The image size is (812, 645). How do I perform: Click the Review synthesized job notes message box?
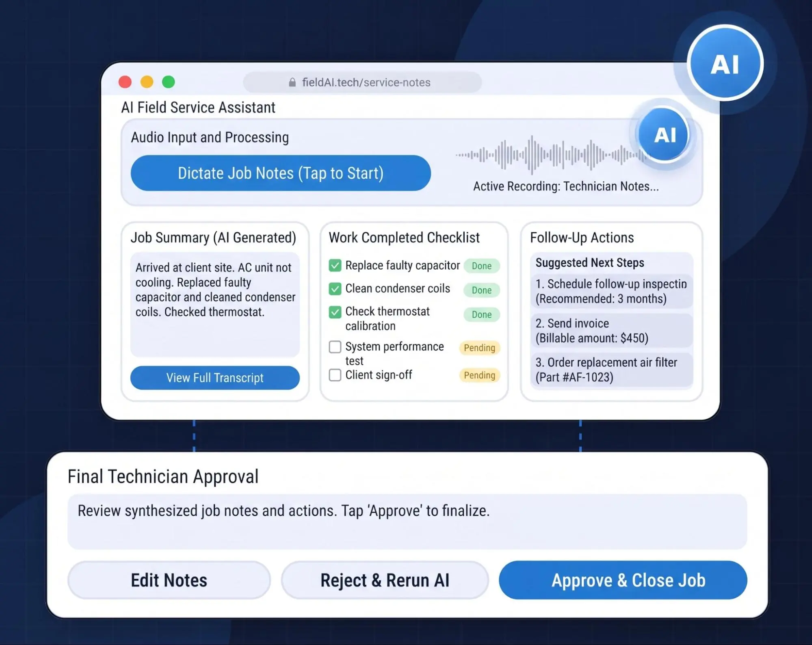pyautogui.click(x=407, y=522)
